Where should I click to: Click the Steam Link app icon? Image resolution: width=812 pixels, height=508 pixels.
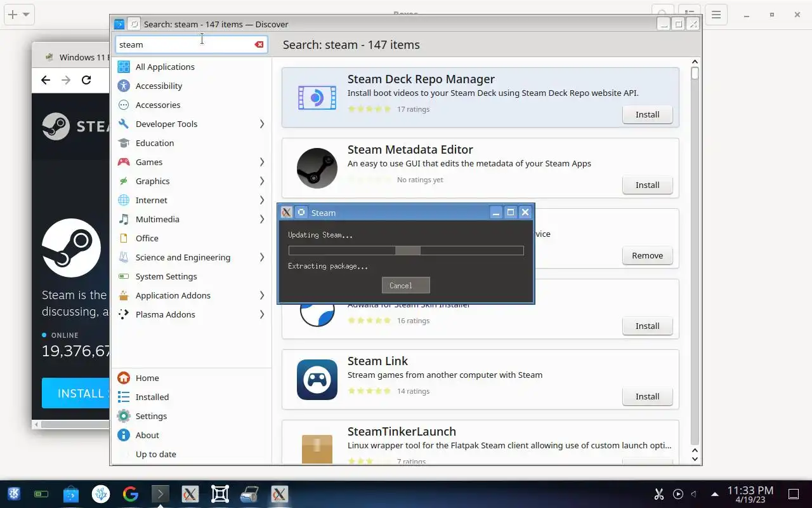click(317, 380)
